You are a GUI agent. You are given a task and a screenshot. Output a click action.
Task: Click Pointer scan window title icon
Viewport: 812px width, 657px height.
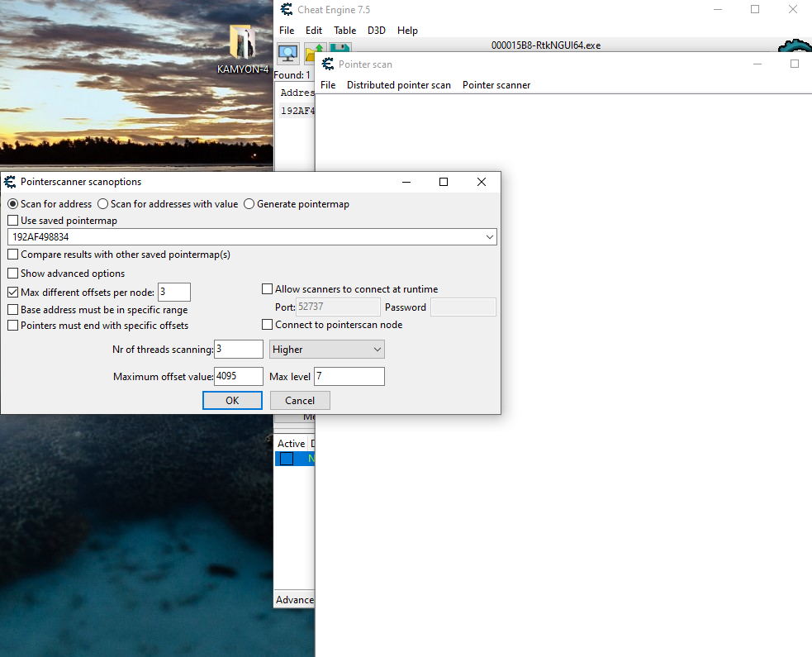pos(327,64)
